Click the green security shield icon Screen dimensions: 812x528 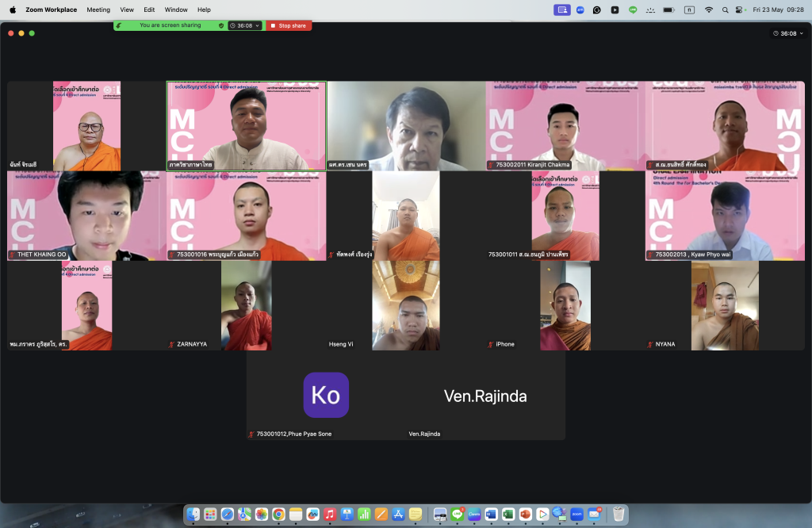221,25
